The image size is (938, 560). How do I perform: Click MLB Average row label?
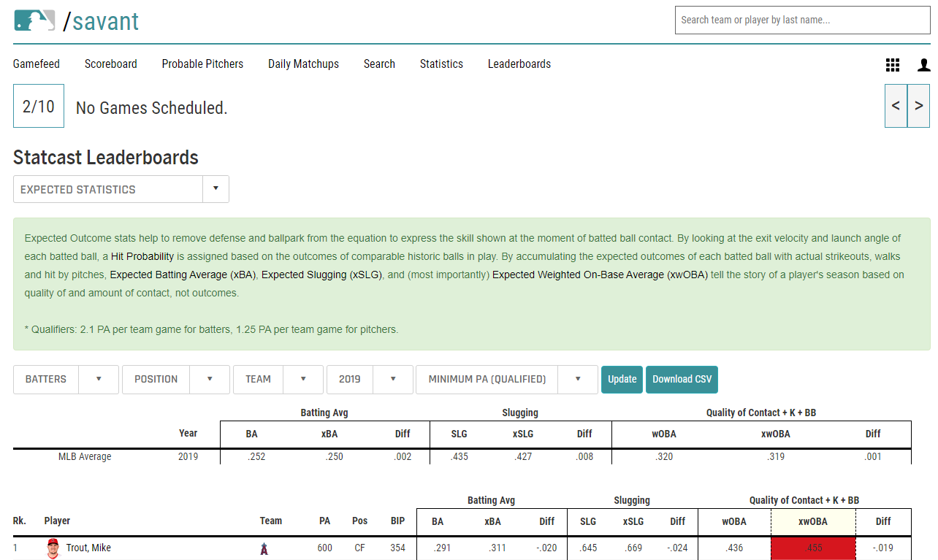[x=85, y=457]
